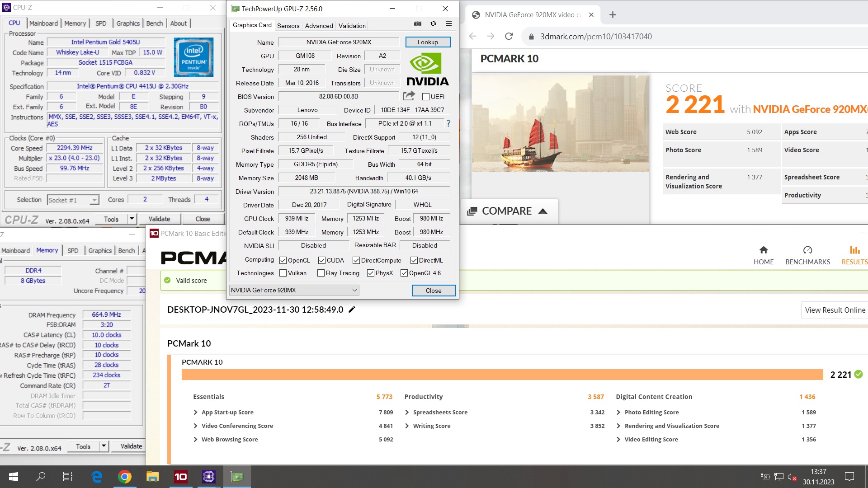Expand the COMPARE panel
This screenshot has height=488, width=868.
coord(509,211)
